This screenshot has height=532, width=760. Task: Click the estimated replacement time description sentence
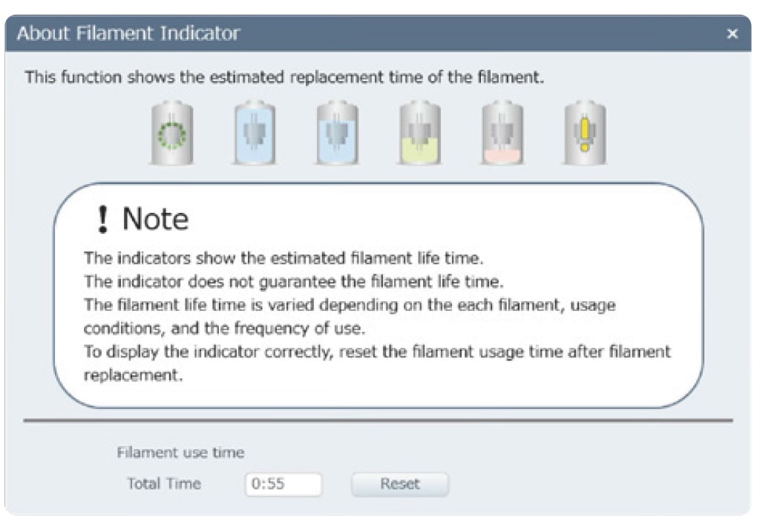284,77
